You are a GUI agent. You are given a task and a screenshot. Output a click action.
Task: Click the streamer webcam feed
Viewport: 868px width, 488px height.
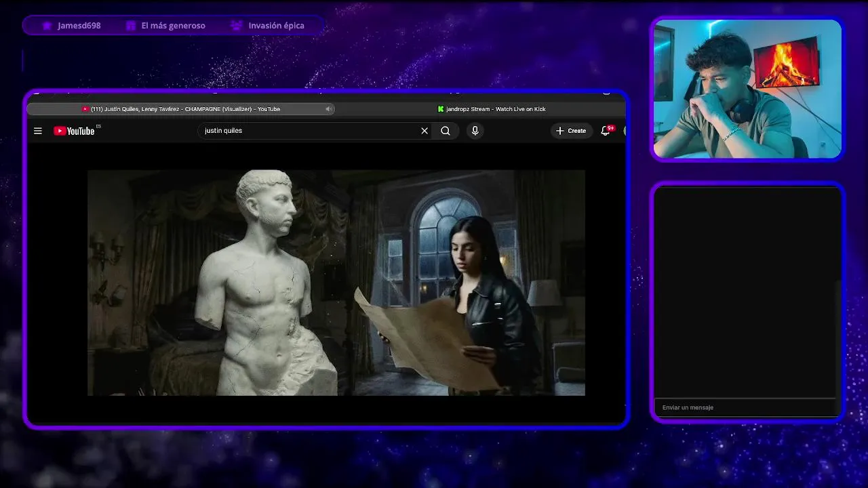pos(747,89)
